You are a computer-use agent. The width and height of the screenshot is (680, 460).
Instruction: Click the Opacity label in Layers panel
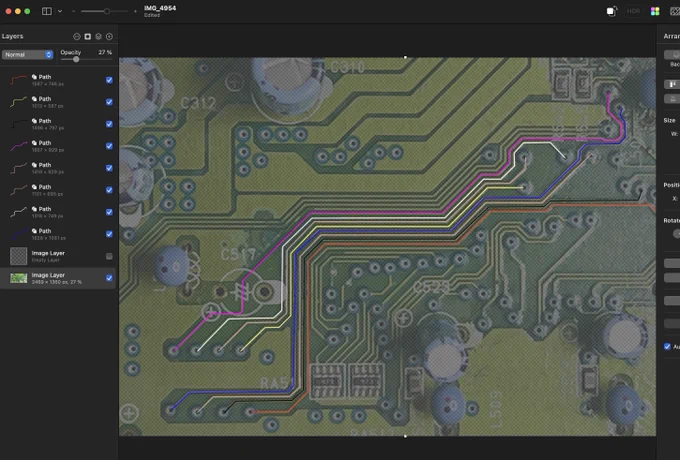point(71,52)
